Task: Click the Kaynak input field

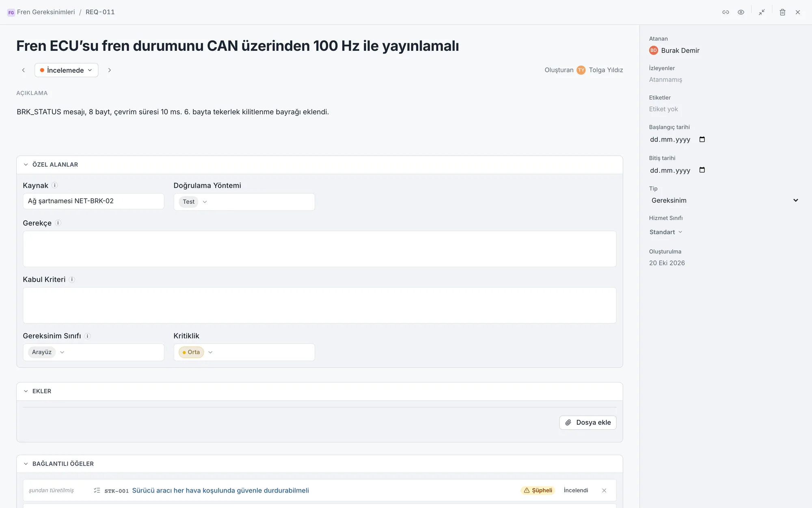Action: click(93, 201)
